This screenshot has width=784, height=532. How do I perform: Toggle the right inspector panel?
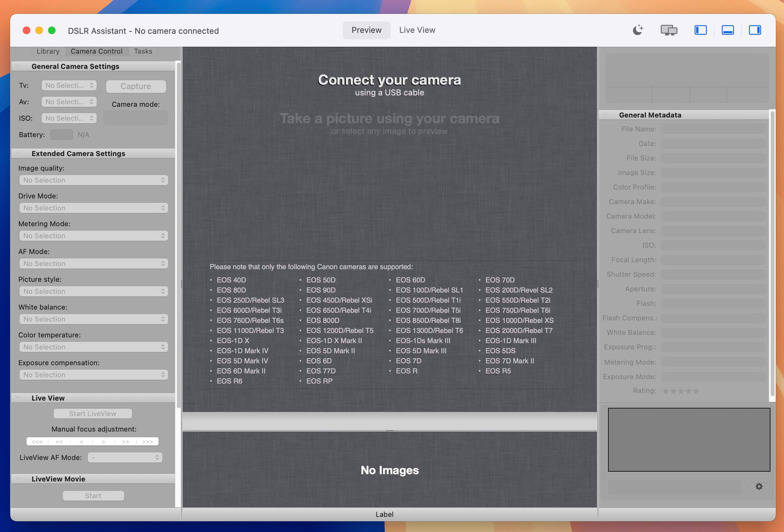[755, 30]
